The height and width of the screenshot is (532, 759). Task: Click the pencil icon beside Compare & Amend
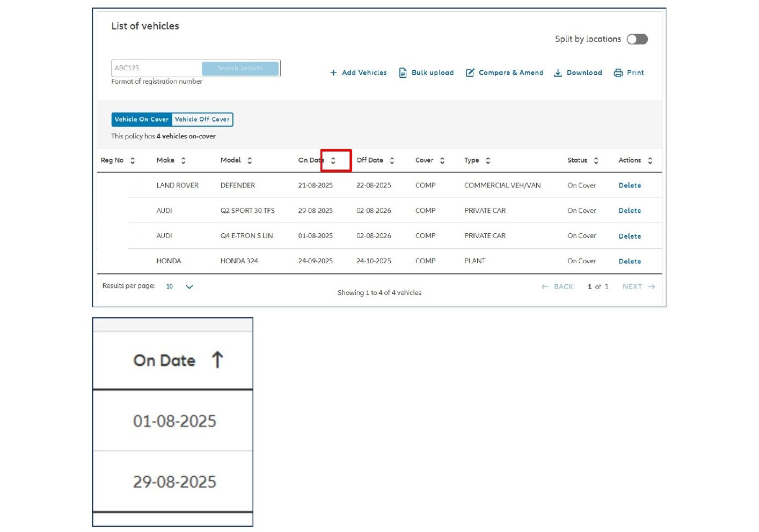pyautogui.click(x=470, y=73)
